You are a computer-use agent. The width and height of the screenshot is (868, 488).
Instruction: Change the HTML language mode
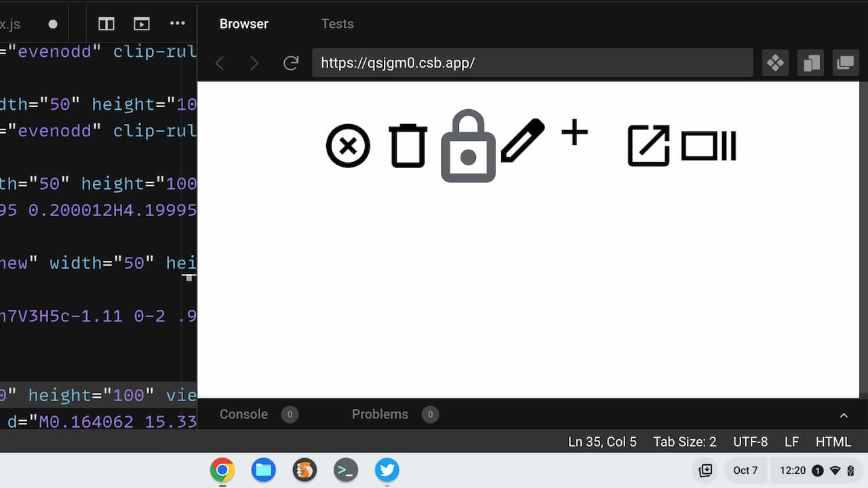coord(833,442)
